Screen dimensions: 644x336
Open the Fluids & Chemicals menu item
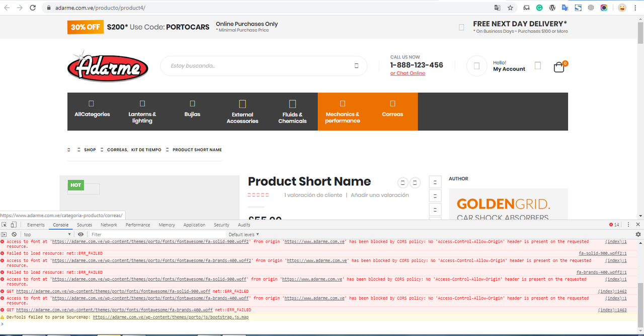point(292,111)
